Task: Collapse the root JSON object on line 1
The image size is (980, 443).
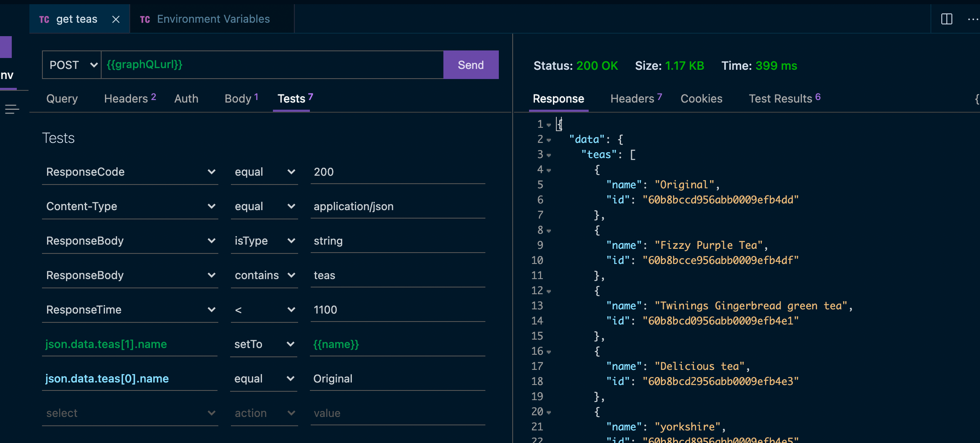Action: (x=548, y=124)
